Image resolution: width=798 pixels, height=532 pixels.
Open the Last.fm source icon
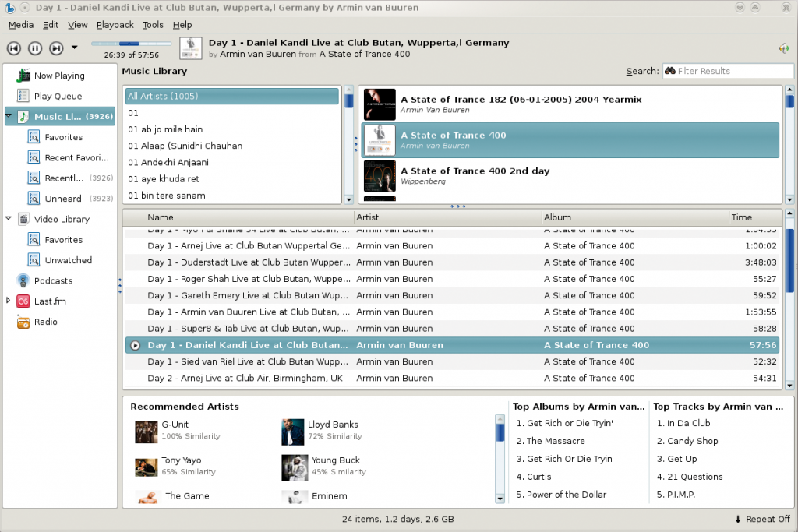click(23, 301)
